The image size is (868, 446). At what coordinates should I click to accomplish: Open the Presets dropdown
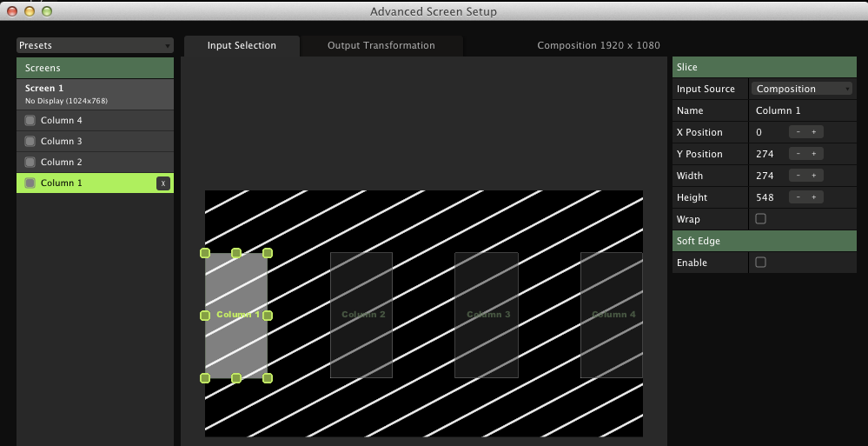click(95, 45)
